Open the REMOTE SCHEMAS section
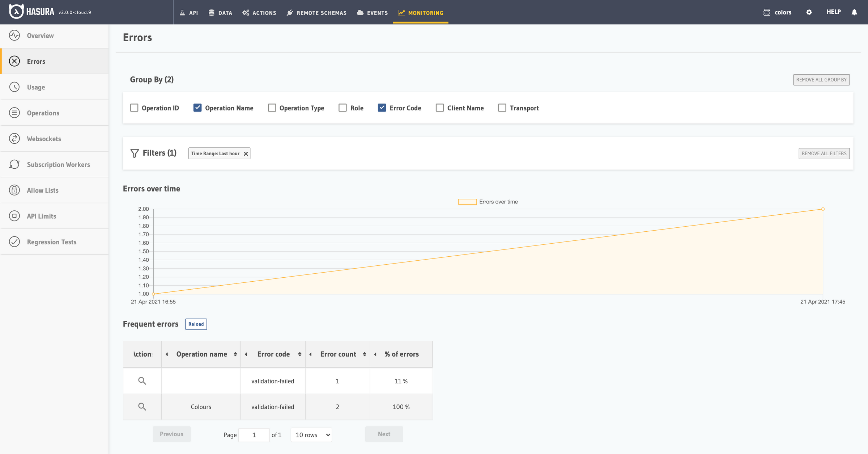Screen dimensions: 868x454 [x=316, y=13]
